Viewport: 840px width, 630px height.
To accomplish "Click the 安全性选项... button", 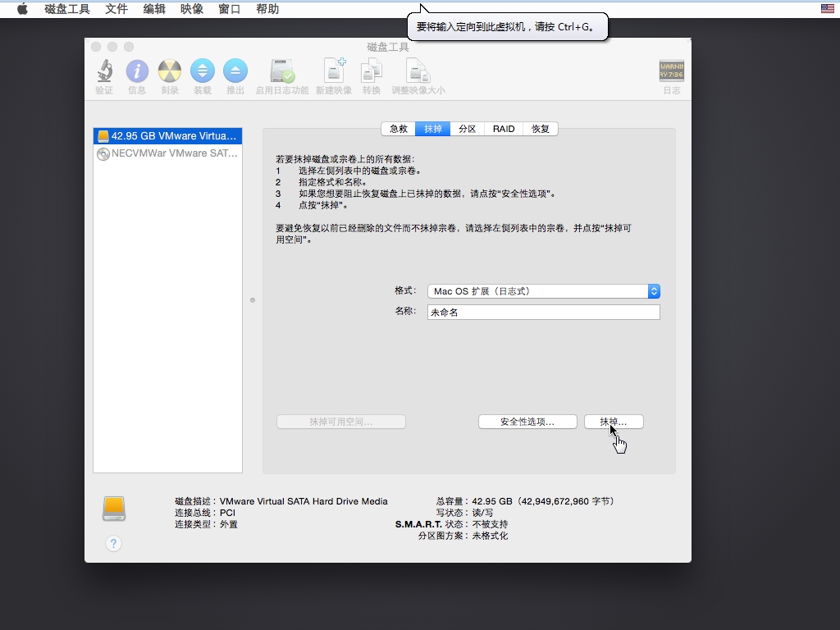I will tap(527, 422).
